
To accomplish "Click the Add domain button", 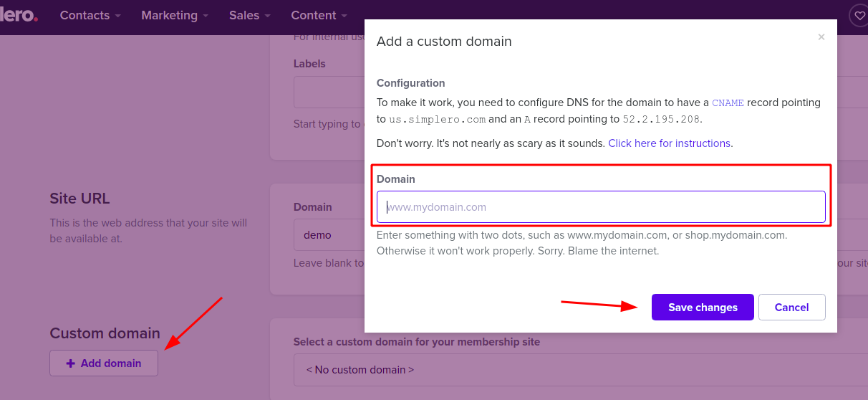I will [x=104, y=363].
